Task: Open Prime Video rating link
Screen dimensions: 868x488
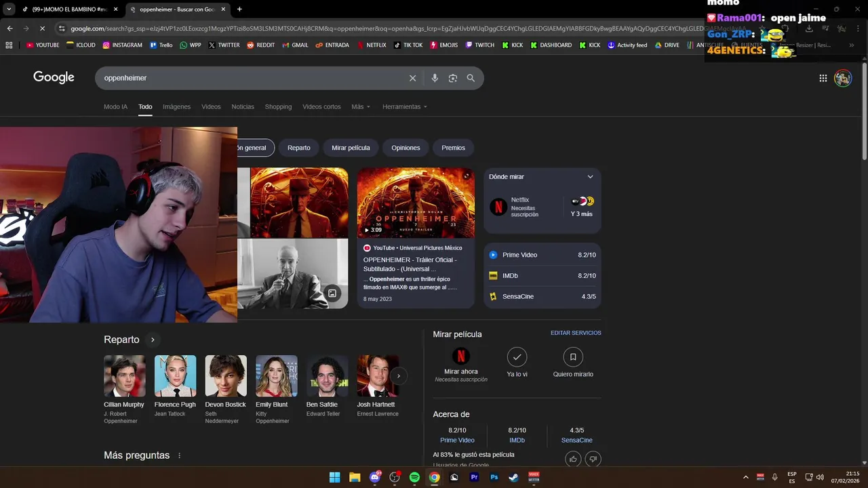Action: tap(458, 440)
